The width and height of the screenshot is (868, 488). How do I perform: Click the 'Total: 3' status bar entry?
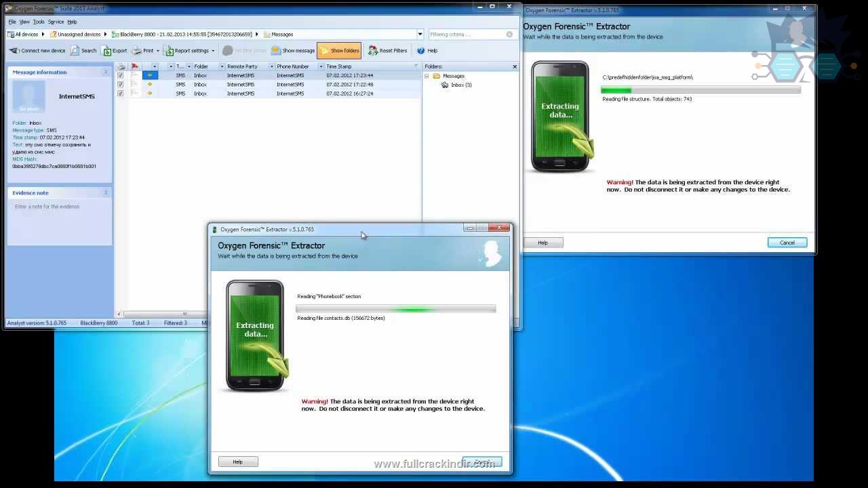click(141, 323)
